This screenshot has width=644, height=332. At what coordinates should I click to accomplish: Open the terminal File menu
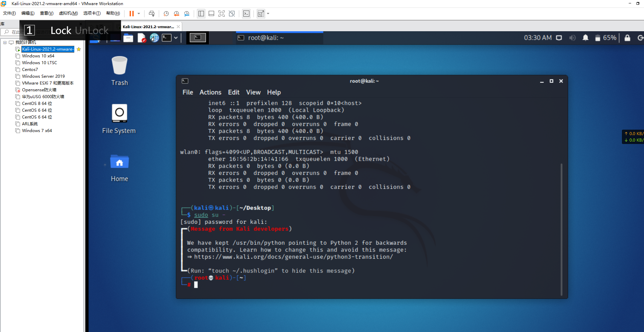pos(188,92)
